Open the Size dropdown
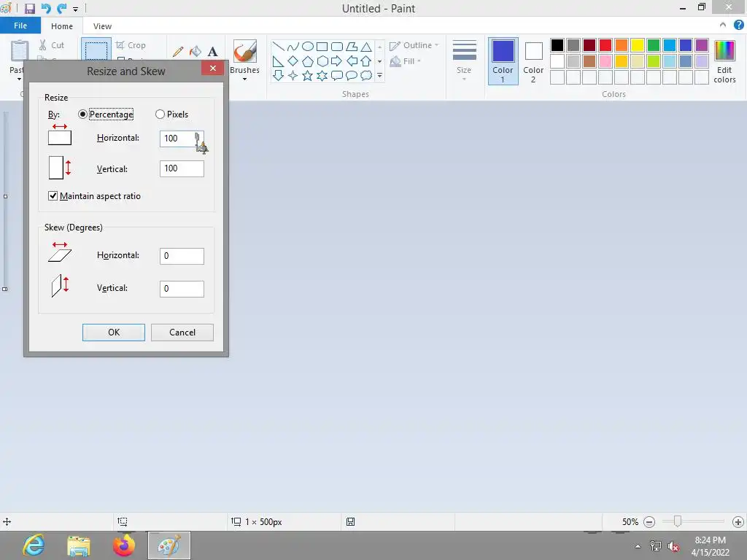The width and height of the screenshot is (747, 560). click(x=464, y=61)
